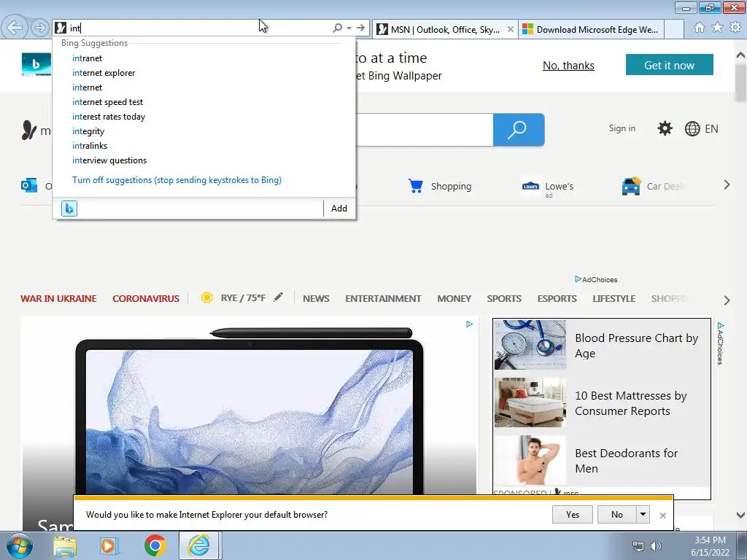Expand news categories right chevron
The width and height of the screenshot is (747, 560).
click(727, 300)
